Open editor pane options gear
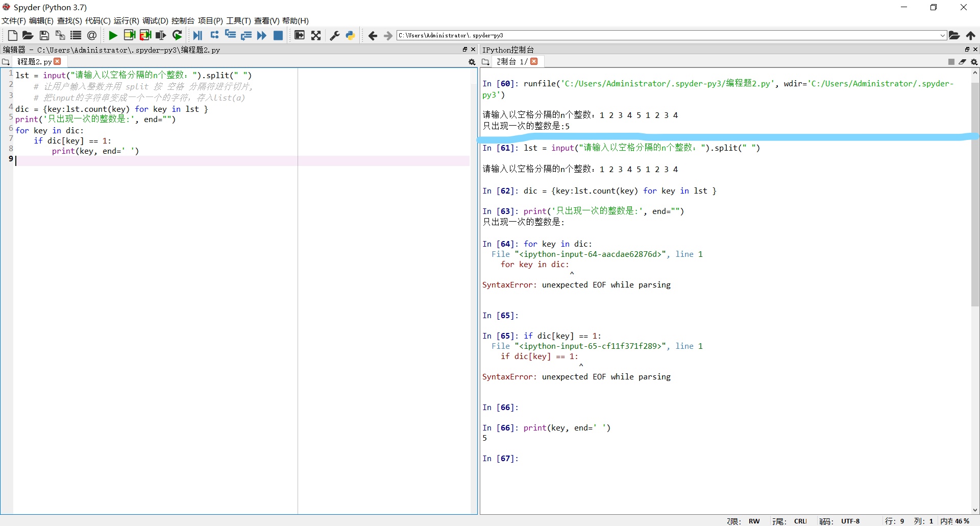The height and width of the screenshot is (526, 980). [472, 62]
